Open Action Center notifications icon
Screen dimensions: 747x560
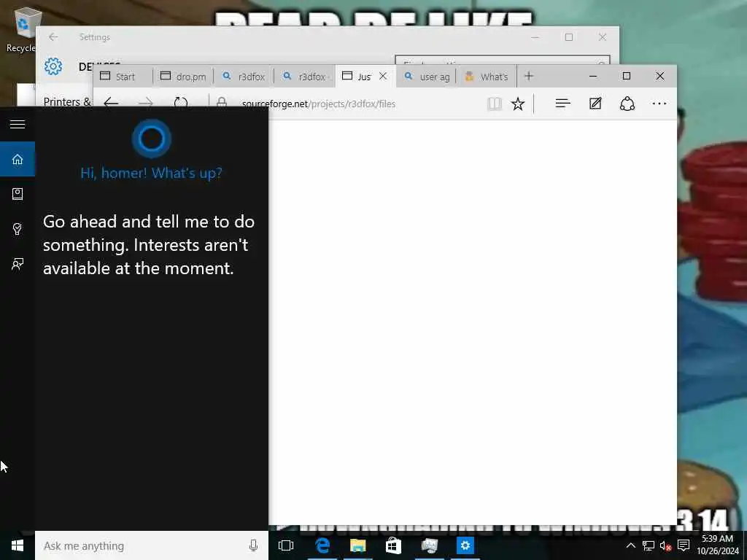(684, 545)
